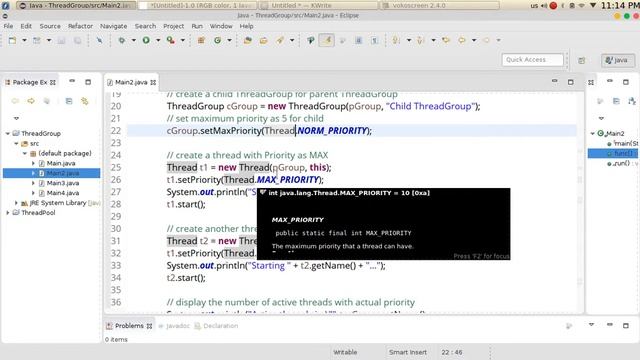Click the New Java Package icon
The image size is (640, 360).
click(x=201, y=40)
